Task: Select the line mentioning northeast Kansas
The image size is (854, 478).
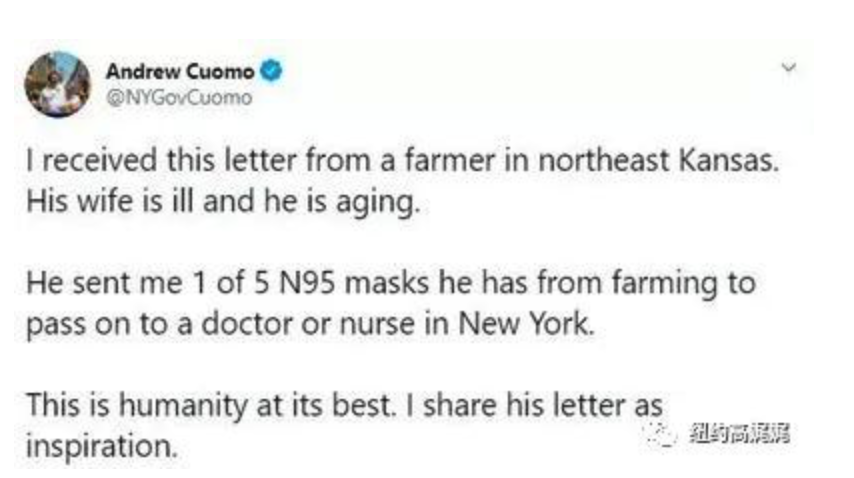Action: coord(403,161)
